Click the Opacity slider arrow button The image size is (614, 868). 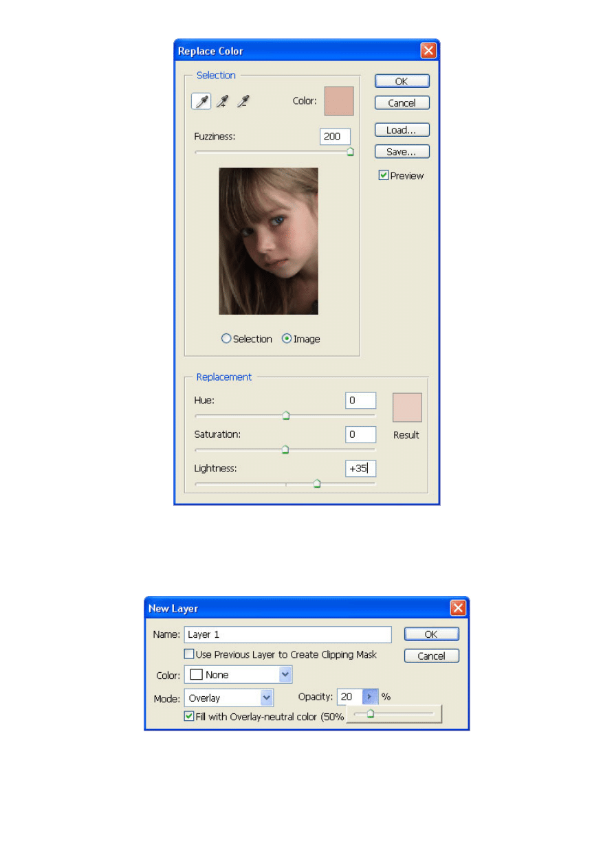(371, 697)
